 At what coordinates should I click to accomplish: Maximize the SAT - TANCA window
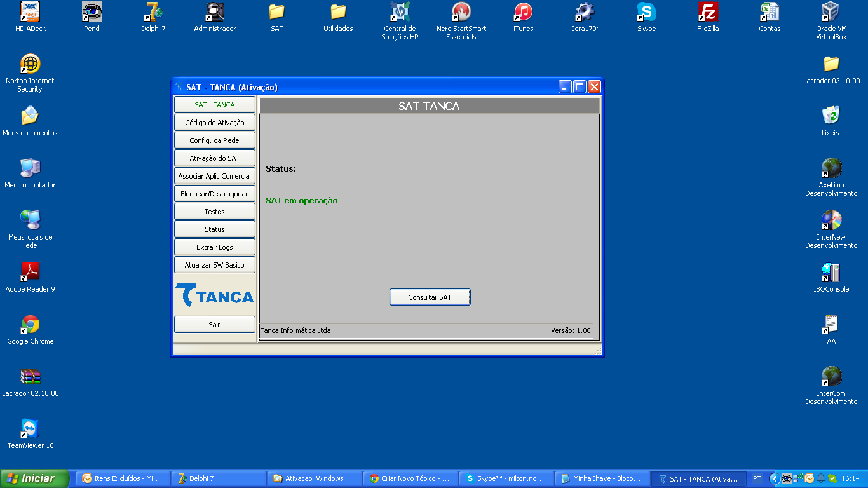tap(580, 87)
